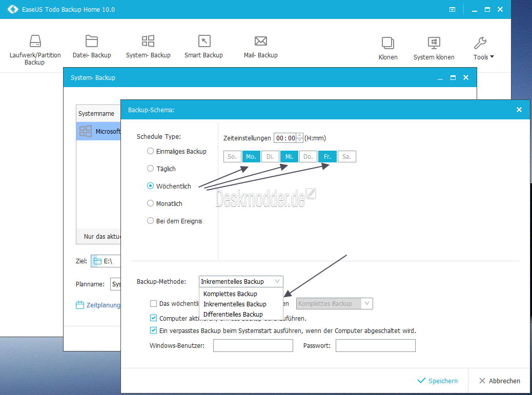This screenshot has width=532, height=395.
Task: Save schedule with Speichern button
Action: 437,381
